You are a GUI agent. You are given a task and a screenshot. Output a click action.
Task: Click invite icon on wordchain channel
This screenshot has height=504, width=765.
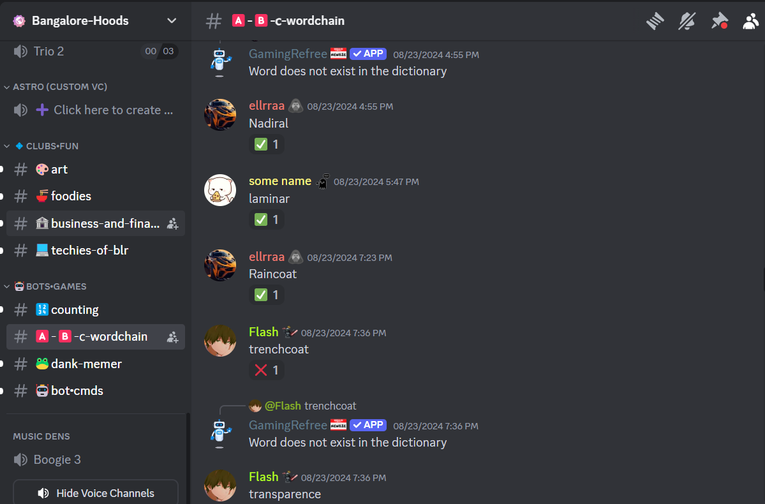(x=172, y=337)
